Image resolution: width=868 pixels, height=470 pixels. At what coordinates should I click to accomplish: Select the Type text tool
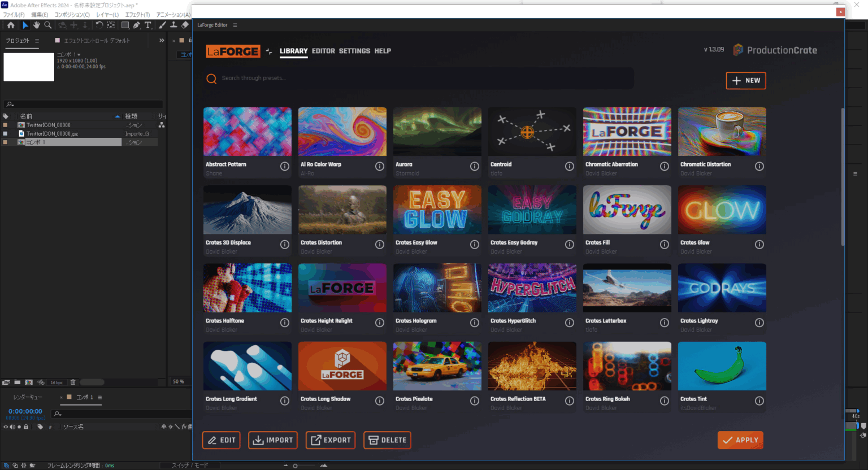point(148,25)
